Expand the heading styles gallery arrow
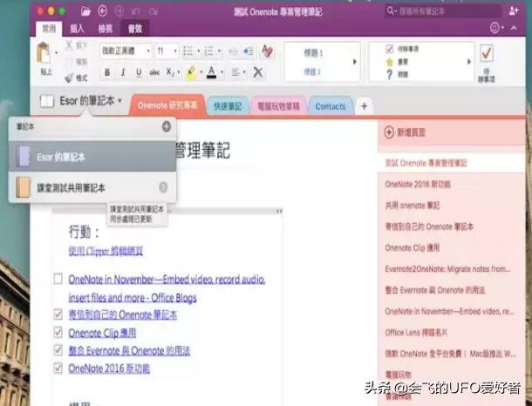The width and height of the screenshot is (532, 406). [355, 62]
